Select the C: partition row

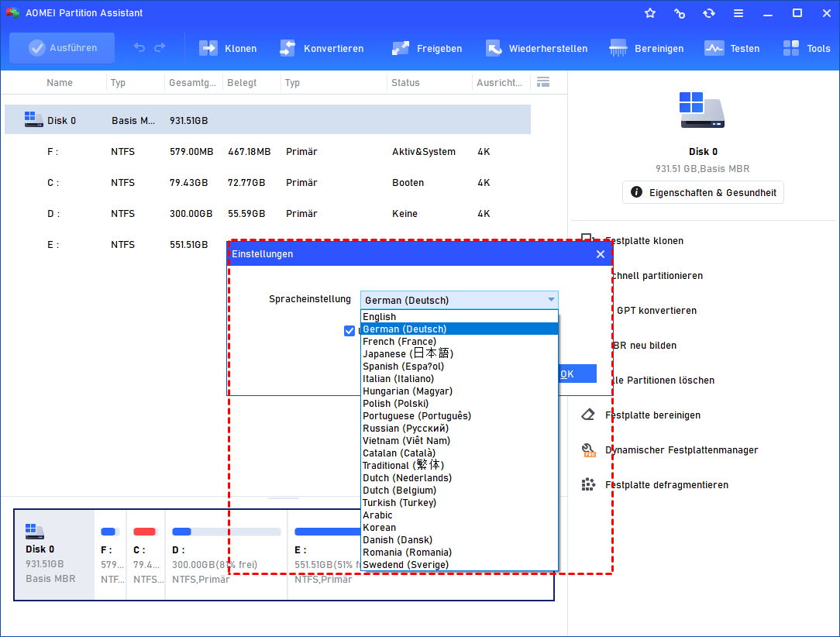[267, 183]
